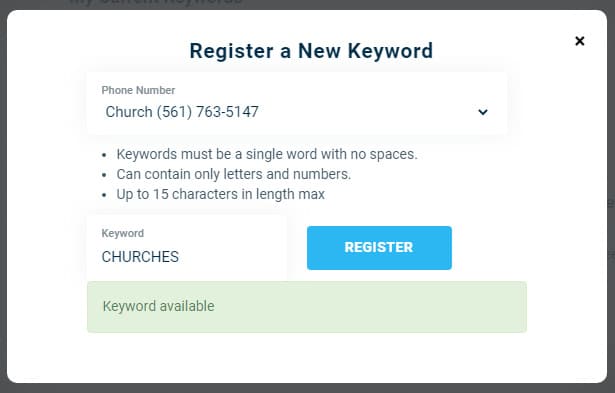Click the 15 characters length max rule
The height and width of the screenshot is (393, 615).
[220, 194]
